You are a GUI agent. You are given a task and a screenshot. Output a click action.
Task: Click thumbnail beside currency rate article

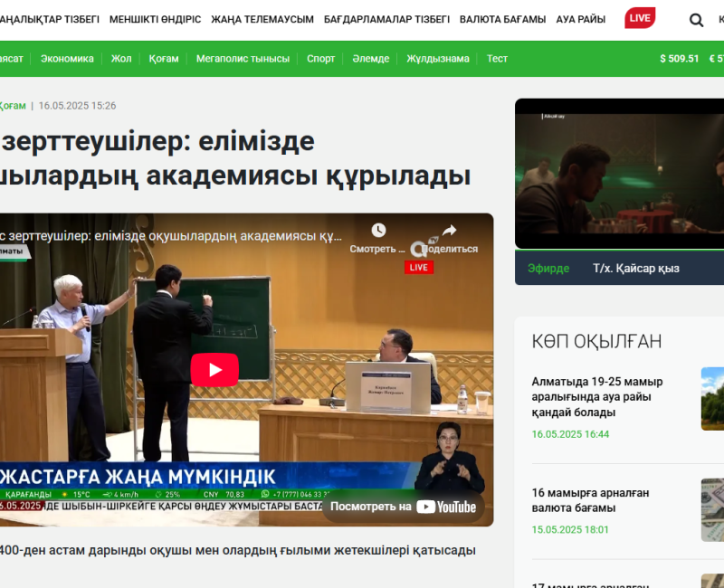[712, 509]
